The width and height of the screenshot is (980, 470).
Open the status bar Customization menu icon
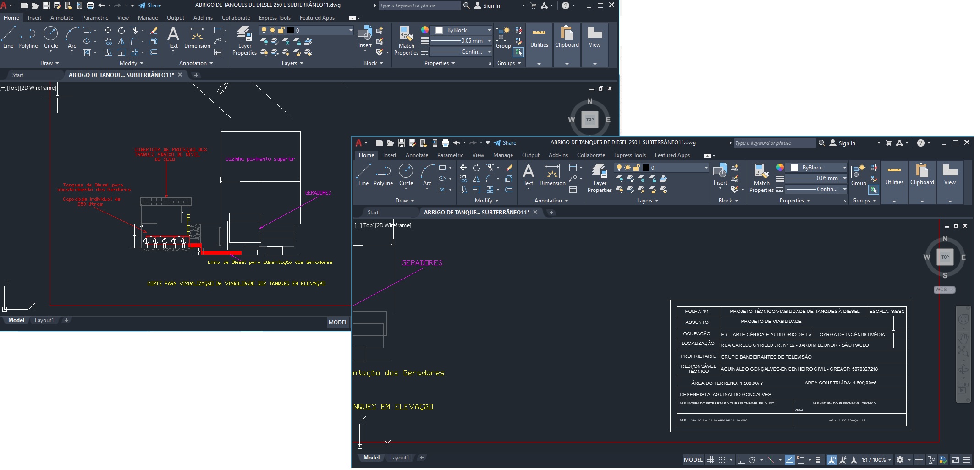[966, 460]
